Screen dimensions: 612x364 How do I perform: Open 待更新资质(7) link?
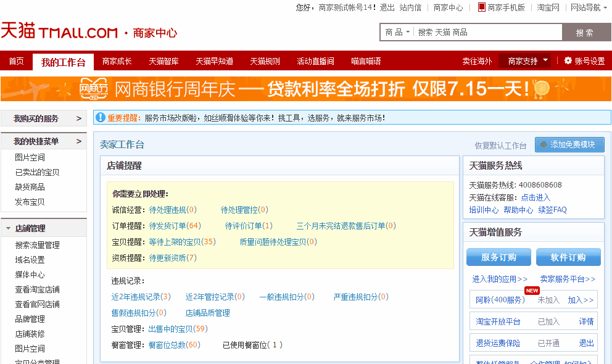(173, 257)
